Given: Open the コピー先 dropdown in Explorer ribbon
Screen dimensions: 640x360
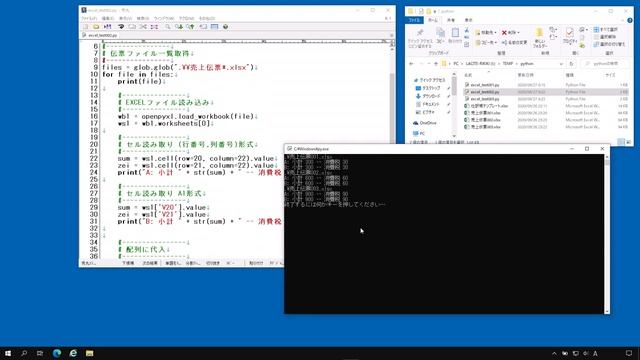Looking at the screenshot, I should 485,42.
